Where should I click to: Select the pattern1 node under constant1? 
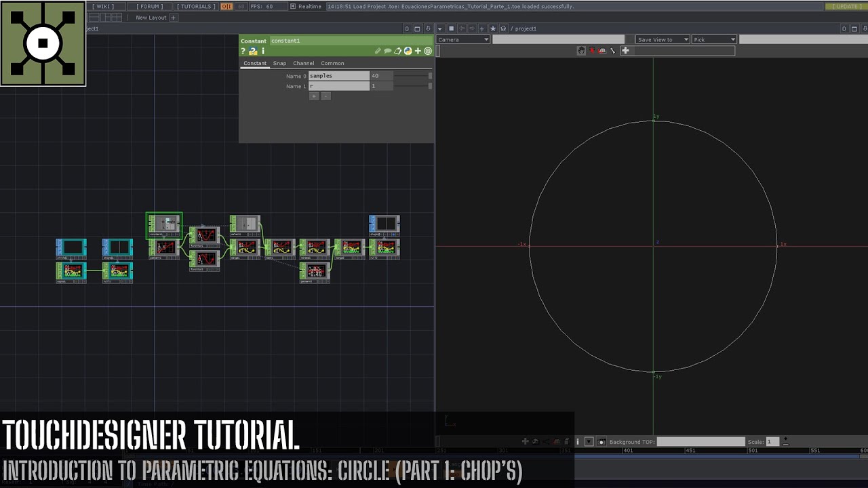click(x=164, y=249)
